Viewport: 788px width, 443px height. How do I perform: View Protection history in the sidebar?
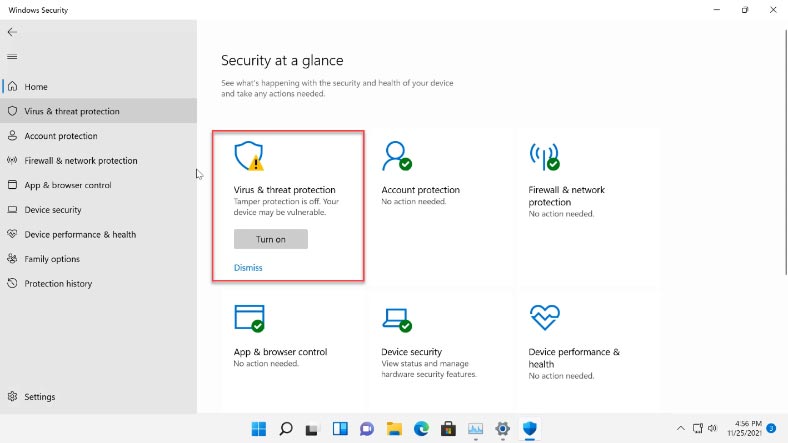(98, 283)
